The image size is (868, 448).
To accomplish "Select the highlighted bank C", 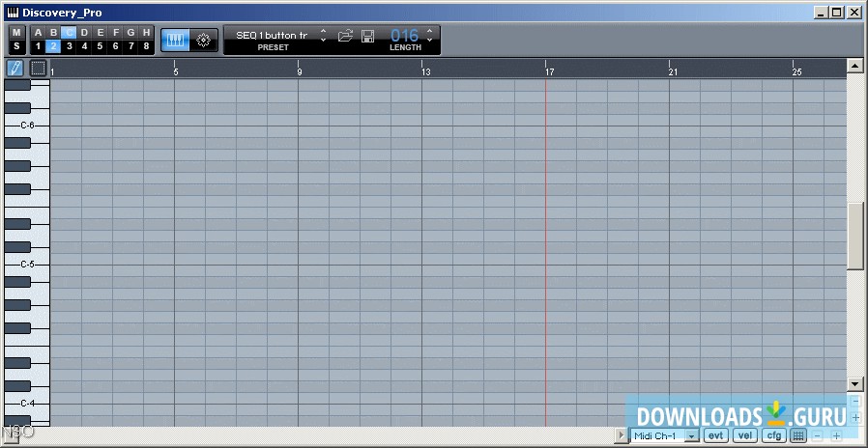I will pyautogui.click(x=69, y=33).
